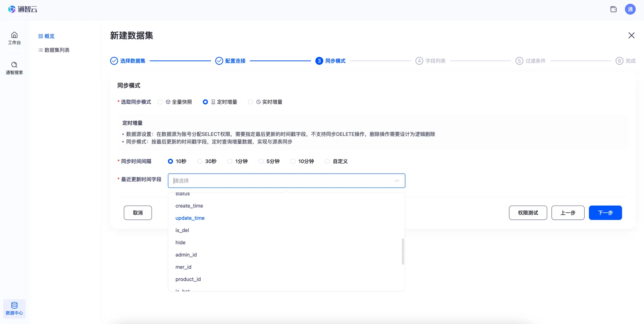Click the 请选择 field select box
This screenshot has height=324, width=644.
(x=286, y=181)
